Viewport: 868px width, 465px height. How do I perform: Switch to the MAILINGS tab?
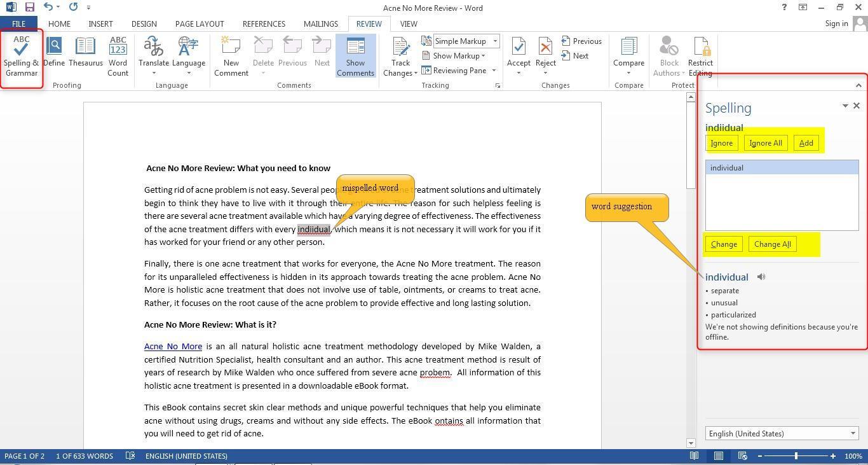[x=320, y=24]
